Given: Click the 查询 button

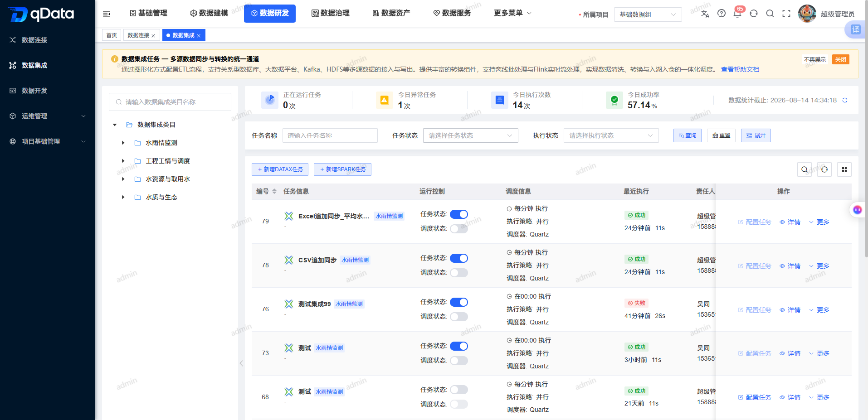Looking at the screenshot, I should (x=688, y=135).
